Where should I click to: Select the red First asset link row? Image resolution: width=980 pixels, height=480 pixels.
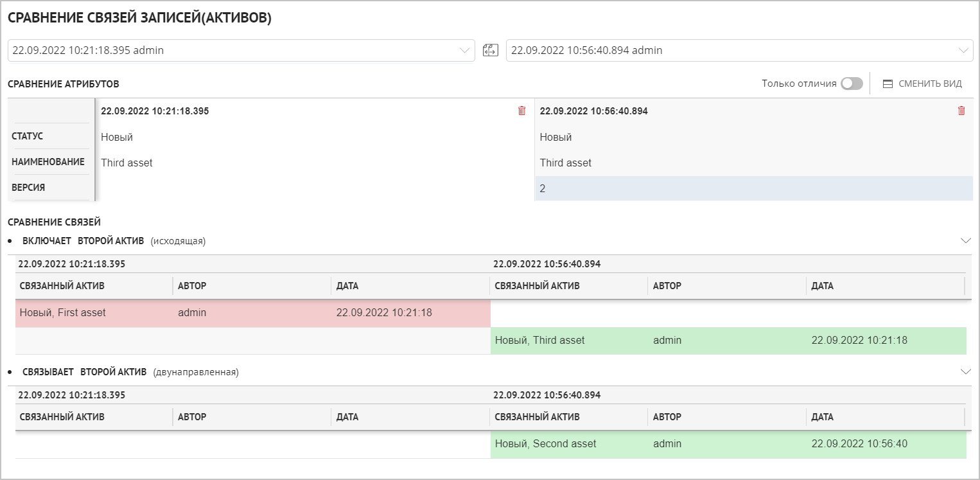point(252,313)
